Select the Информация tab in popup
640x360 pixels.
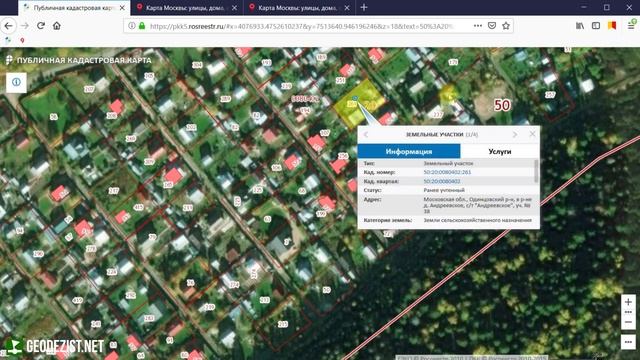[x=409, y=151]
